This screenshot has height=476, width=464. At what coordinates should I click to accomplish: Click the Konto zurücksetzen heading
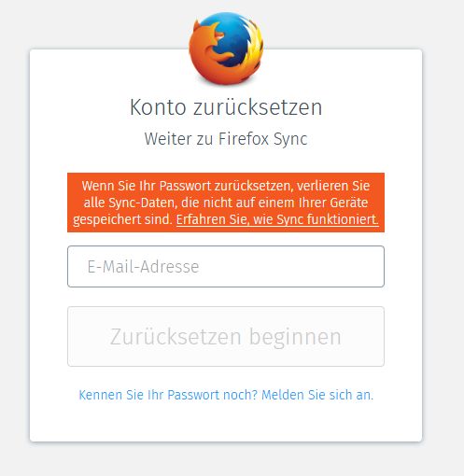(x=226, y=107)
